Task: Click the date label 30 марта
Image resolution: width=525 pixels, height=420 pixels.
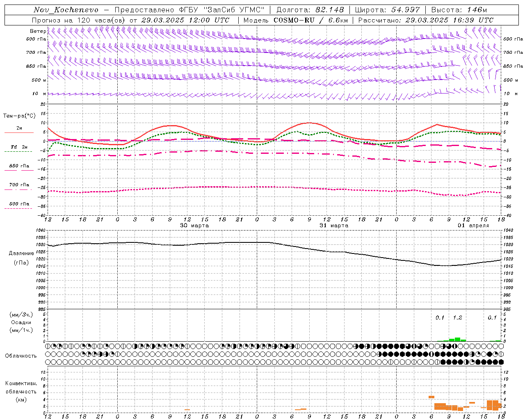Action: pyautogui.click(x=194, y=226)
